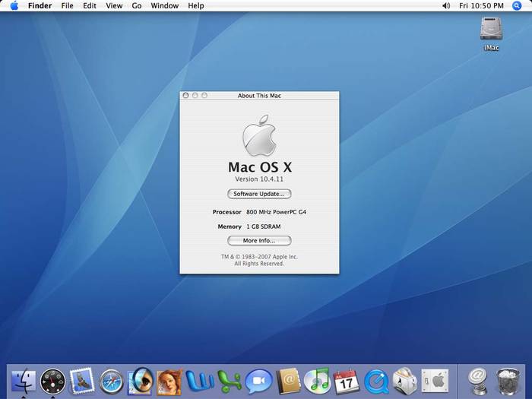Click the Software Update... button
This screenshot has height=399, width=532.
259,194
